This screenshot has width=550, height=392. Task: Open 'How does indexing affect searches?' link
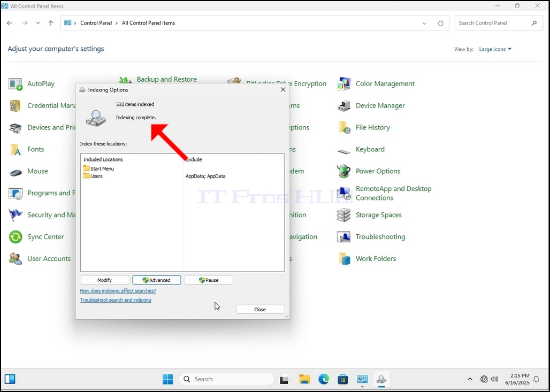pos(118,291)
